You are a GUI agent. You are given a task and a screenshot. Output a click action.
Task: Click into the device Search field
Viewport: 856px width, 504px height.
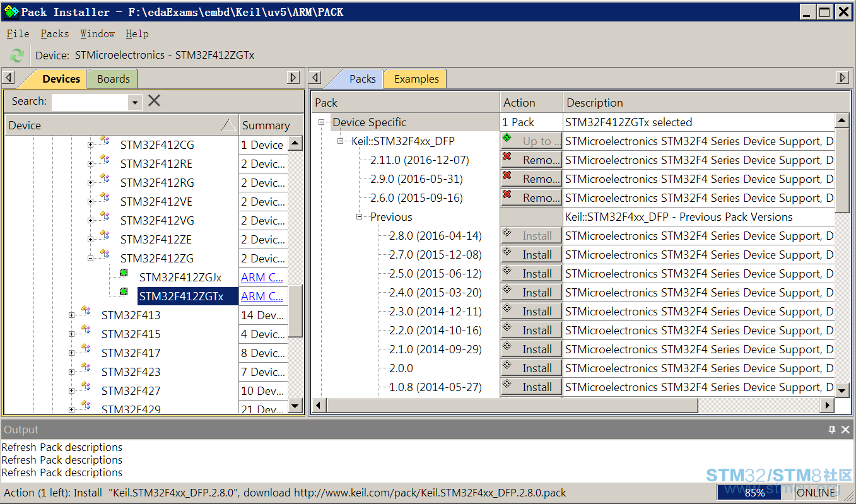(90, 102)
